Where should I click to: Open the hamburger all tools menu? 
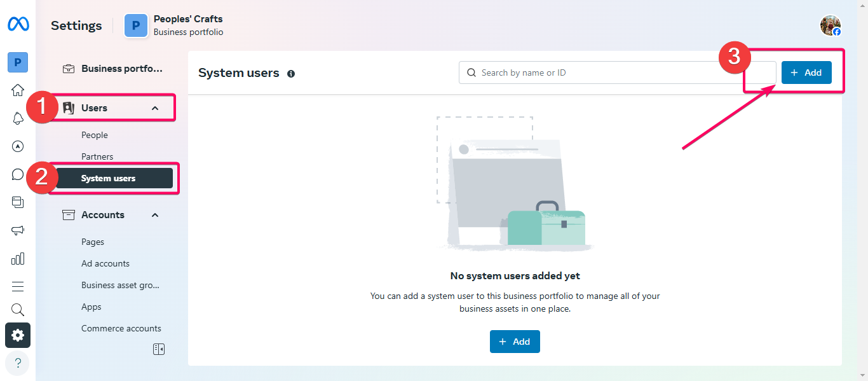point(18,286)
